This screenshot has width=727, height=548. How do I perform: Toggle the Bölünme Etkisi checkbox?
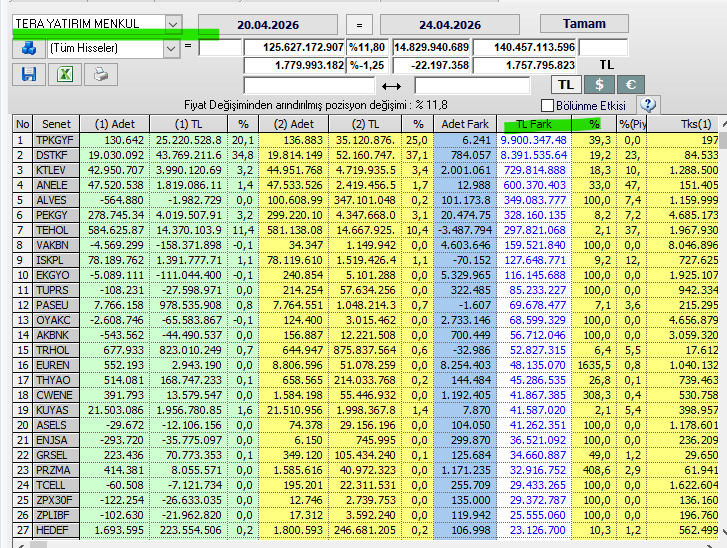click(x=548, y=106)
